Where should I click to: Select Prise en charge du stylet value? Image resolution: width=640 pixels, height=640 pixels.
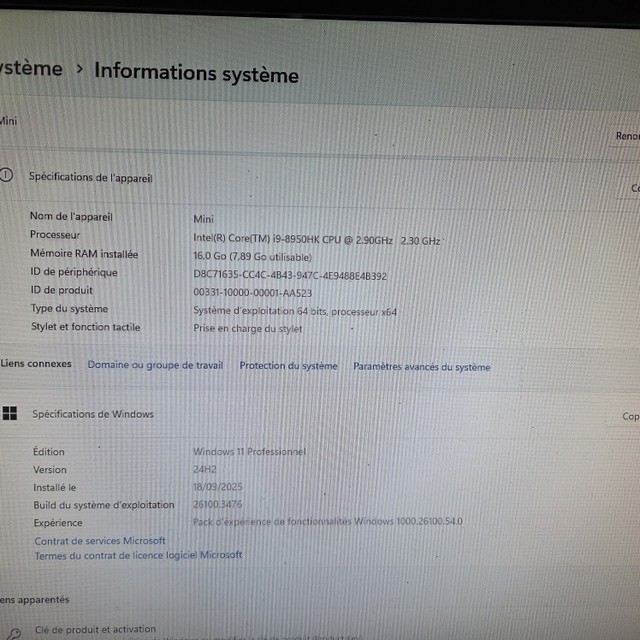pos(248,329)
